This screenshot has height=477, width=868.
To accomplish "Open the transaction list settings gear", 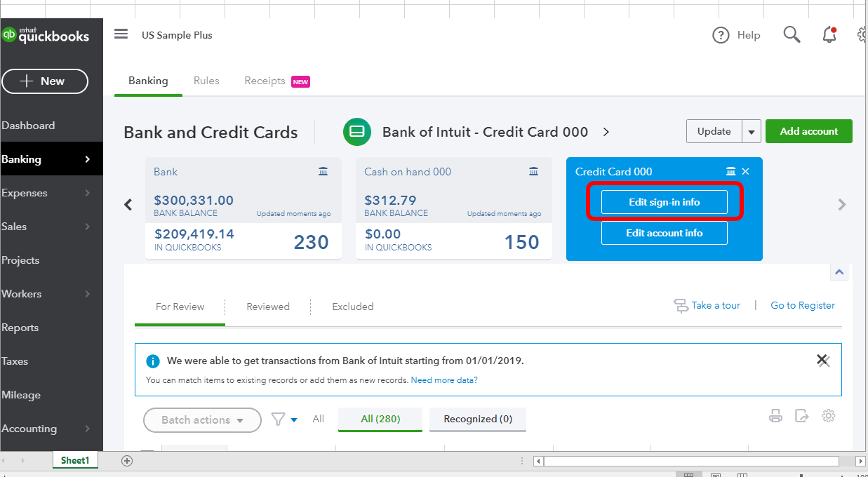I will (x=829, y=415).
